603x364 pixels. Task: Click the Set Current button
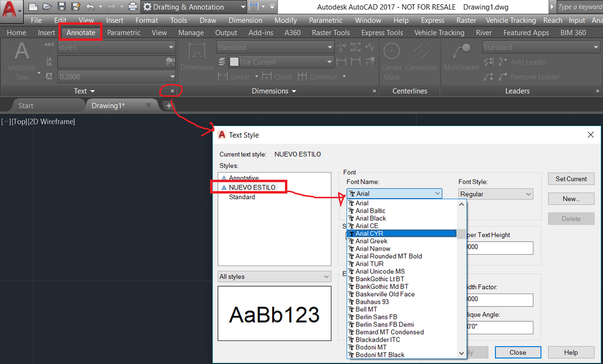click(571, 179)
